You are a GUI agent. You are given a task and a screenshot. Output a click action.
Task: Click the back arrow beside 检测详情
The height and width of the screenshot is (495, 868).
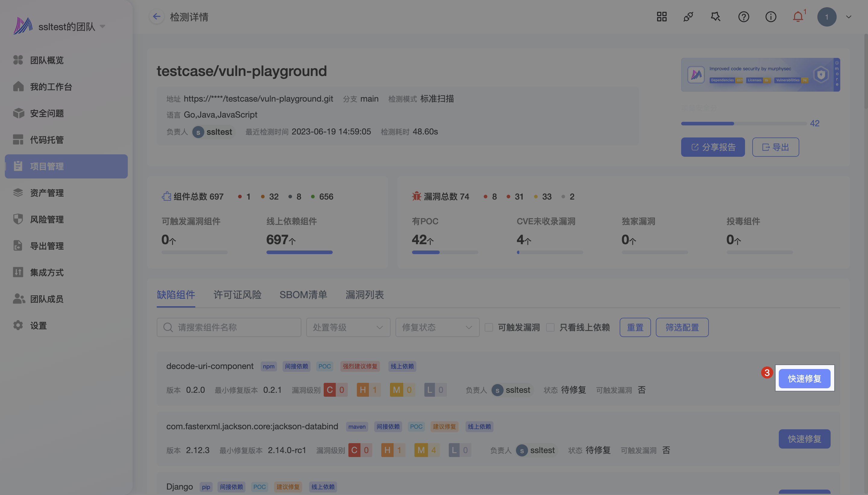156,17
